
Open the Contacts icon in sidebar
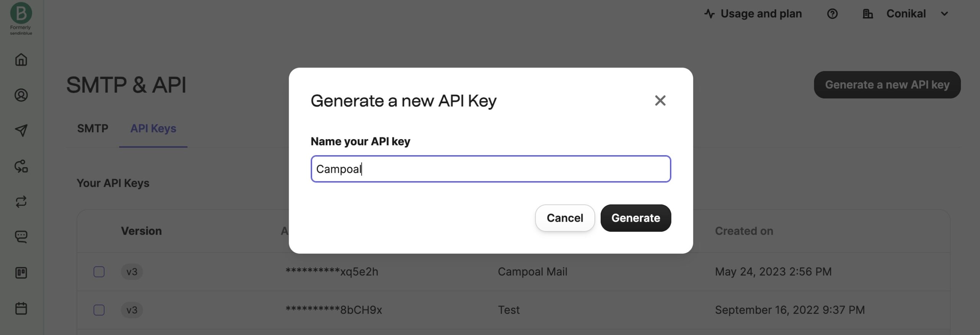(21, 95)
